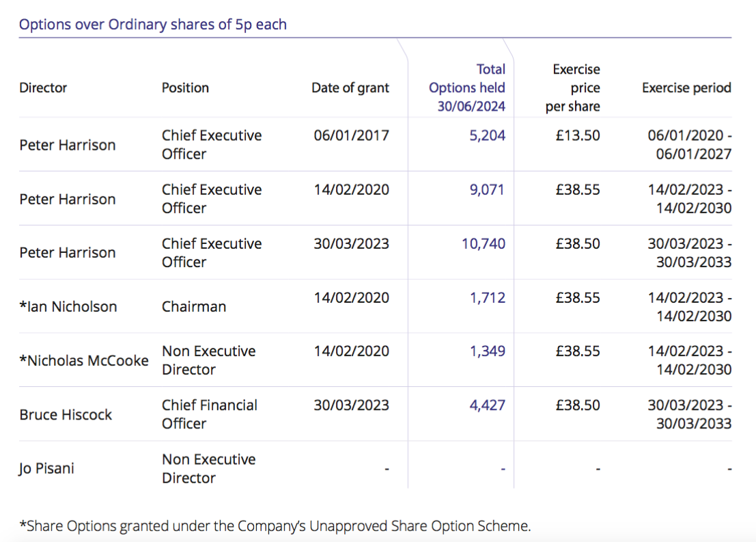Select the Bruce Hiscock director name
The height and width of the screenshot is (542, 756).
pos(66,415)
